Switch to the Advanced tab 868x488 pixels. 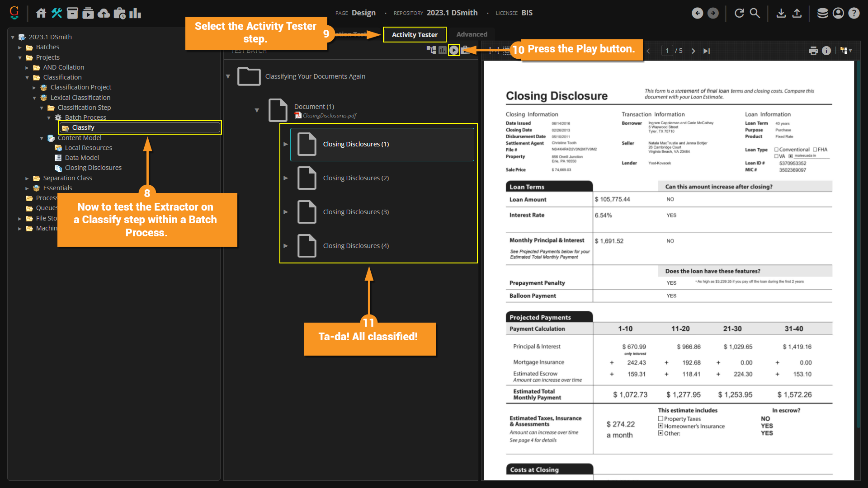pyautogui.click(x=472, y=34)
